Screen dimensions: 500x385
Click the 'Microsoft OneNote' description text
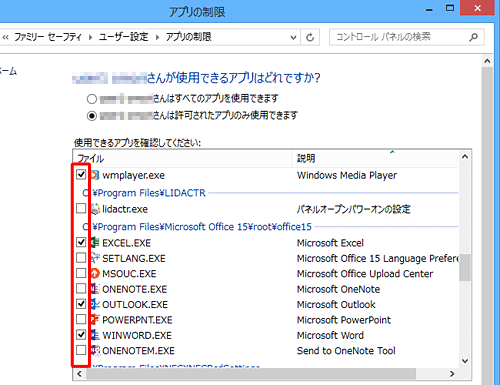click(338, 289)
